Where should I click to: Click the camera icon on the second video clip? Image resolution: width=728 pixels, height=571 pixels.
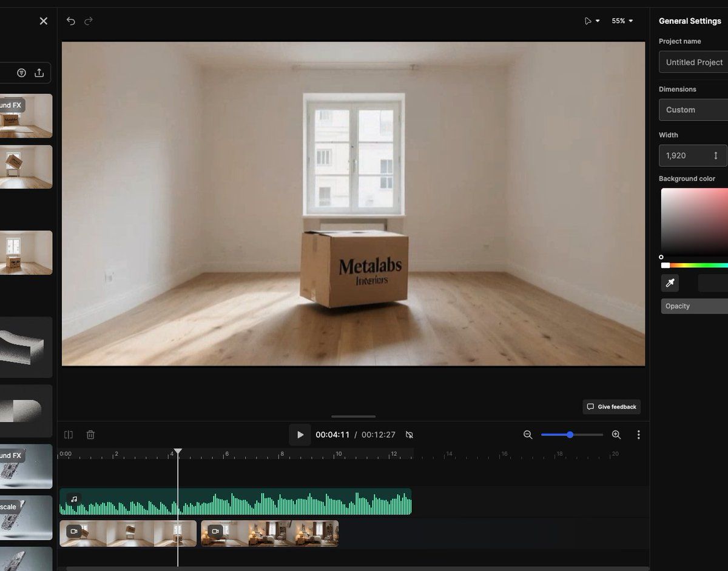[x=215, y=532]
